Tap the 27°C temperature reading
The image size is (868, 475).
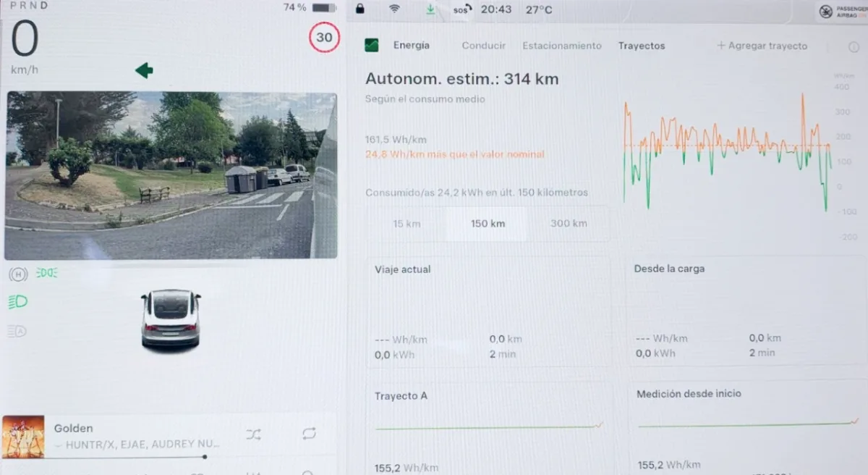point(539,9)
